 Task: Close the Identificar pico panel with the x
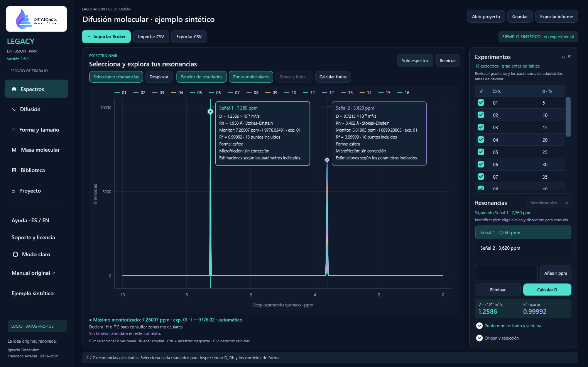point(566,203)
